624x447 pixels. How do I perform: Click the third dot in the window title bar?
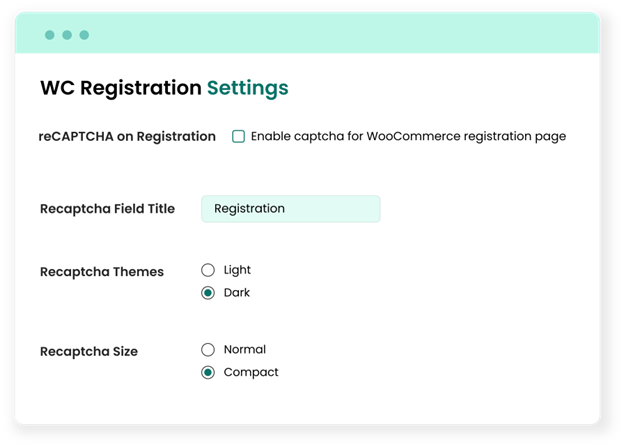tap(84, 35)
